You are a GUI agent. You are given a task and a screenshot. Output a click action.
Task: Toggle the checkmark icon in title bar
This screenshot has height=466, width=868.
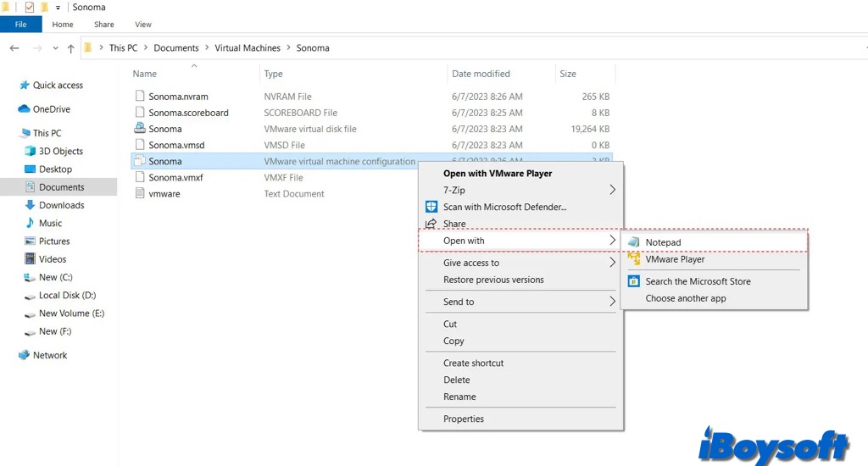30,8
